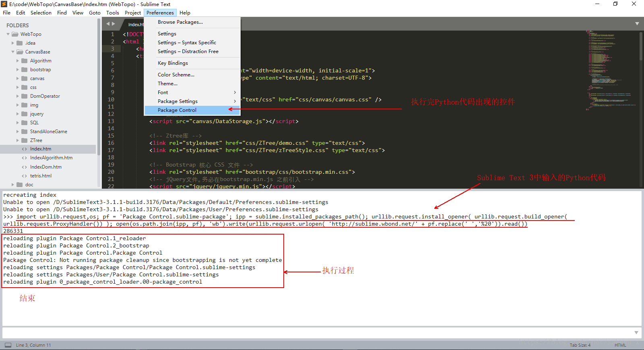Click the img folder icon
644x350 pixels.
[25, 105]
